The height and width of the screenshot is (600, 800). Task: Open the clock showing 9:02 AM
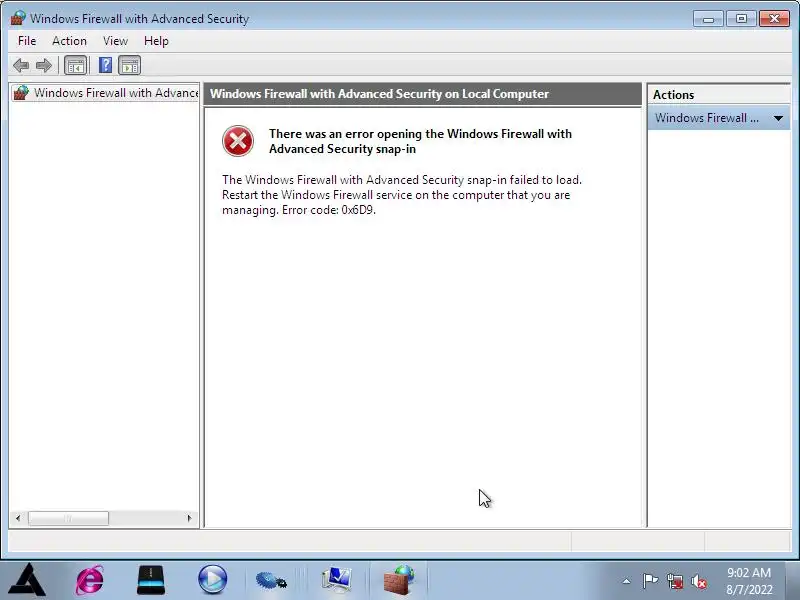click(x=749, y=572)
